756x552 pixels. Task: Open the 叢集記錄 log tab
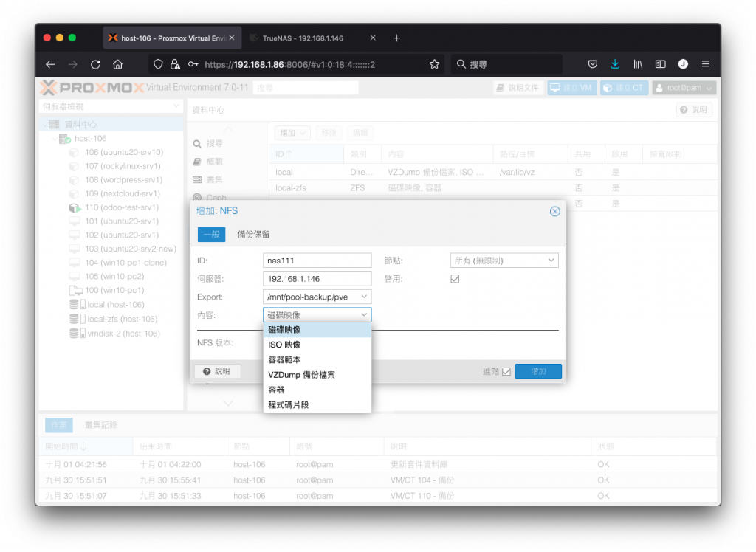[100, 425]
